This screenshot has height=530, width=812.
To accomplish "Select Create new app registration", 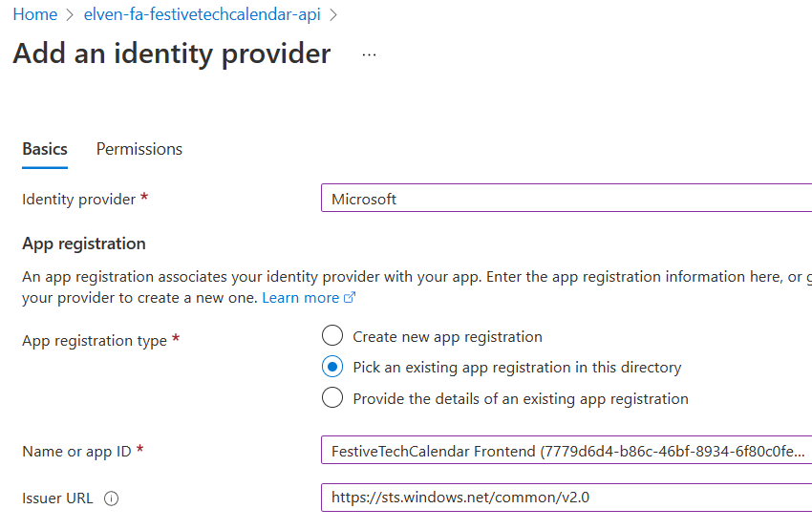I will (x=331, y=335).
